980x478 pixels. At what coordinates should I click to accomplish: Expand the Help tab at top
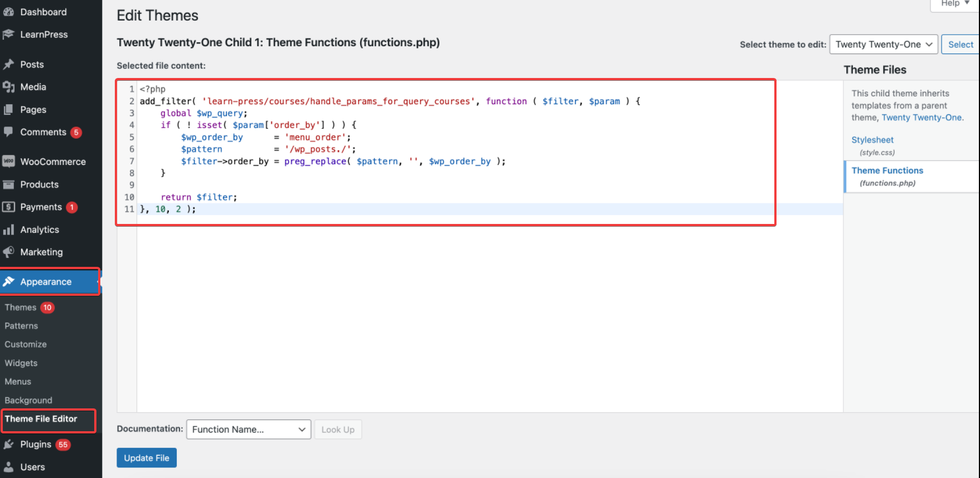tap(954, 4)
